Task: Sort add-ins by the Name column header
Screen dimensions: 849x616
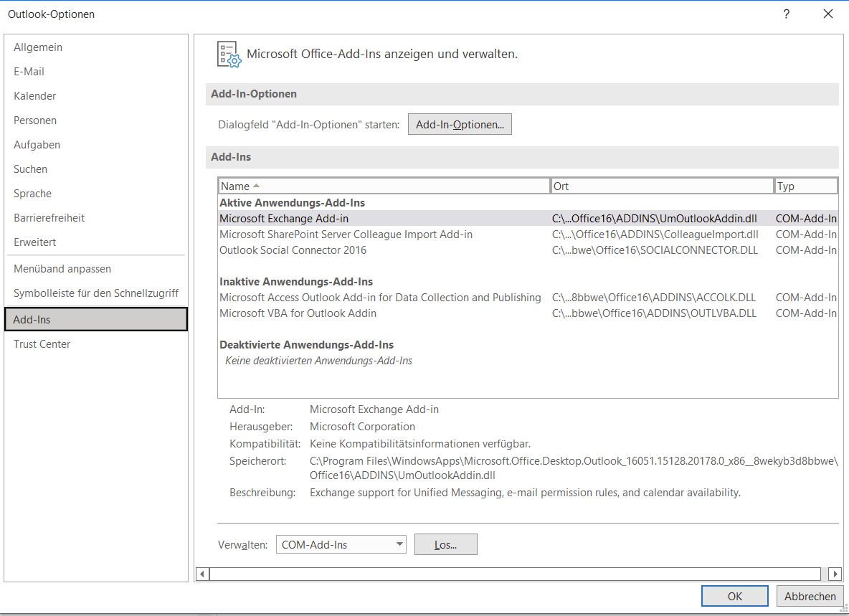Action: [x=384, y=186]
